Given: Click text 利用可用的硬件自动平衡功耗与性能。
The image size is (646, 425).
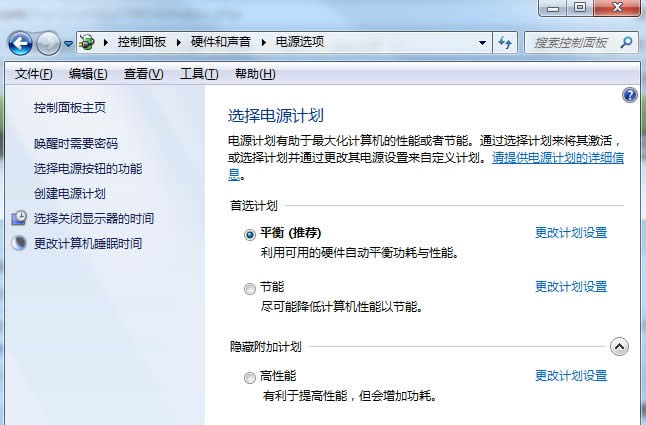Looking at the screenshot, I should (360, 252).
